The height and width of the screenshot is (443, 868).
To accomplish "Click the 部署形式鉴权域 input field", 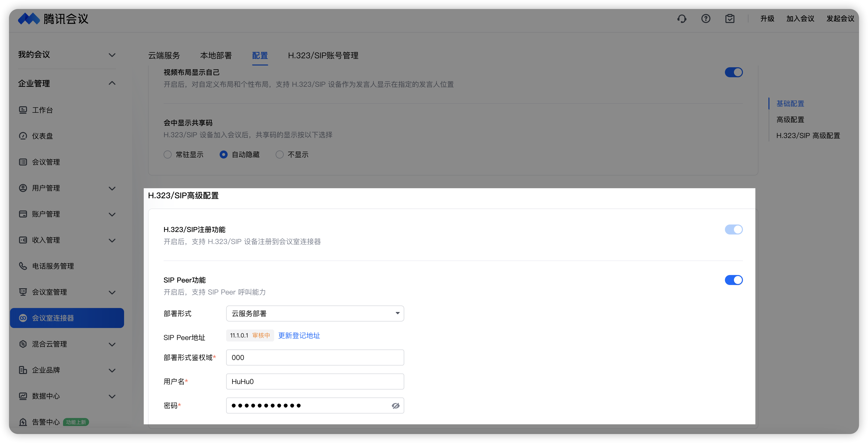I will tap(315, 357).
